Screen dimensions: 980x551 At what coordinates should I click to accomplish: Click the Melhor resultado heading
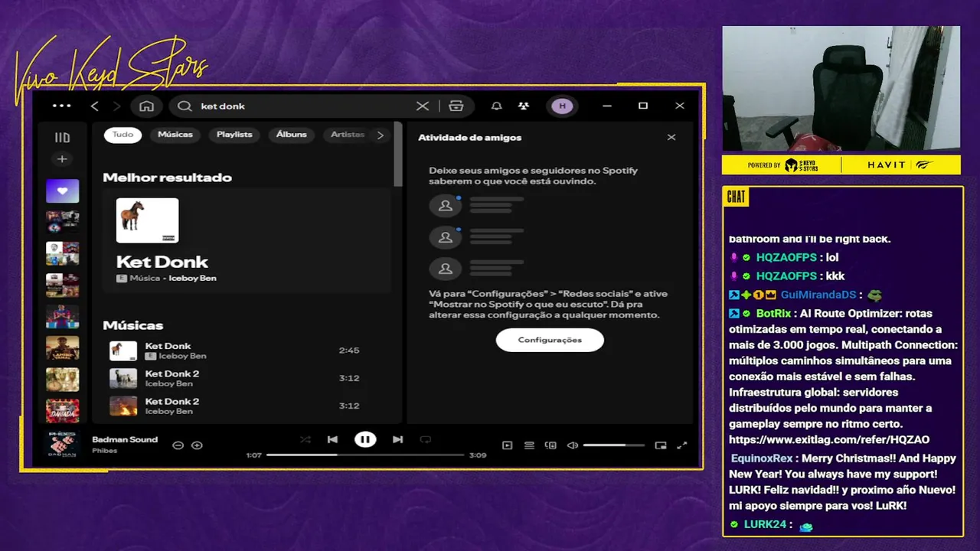tap(167, 178)
